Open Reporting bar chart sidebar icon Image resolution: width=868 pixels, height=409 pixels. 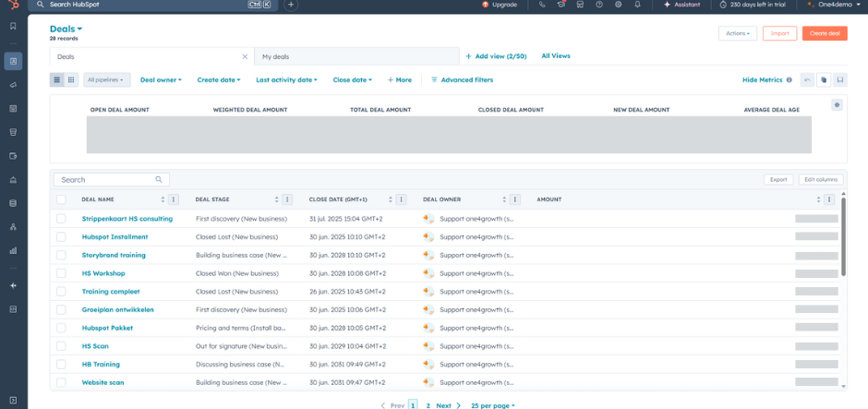point(13,249)
